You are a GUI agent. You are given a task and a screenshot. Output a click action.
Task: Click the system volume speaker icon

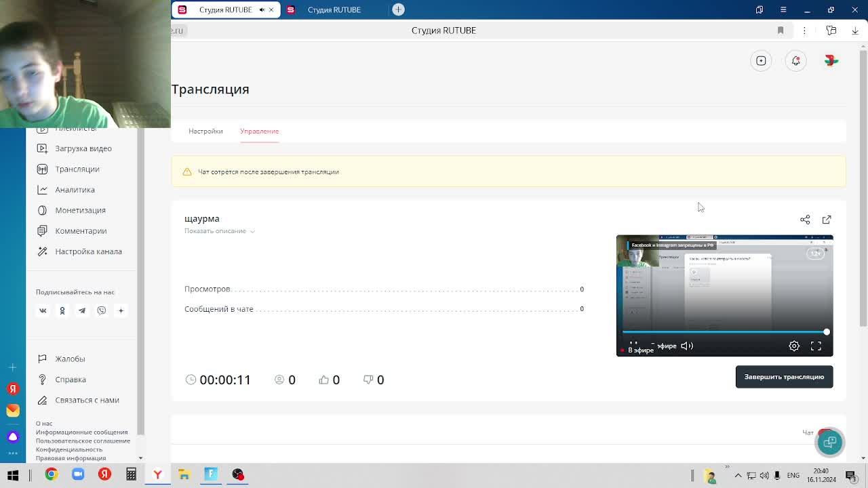coord(764,475)
